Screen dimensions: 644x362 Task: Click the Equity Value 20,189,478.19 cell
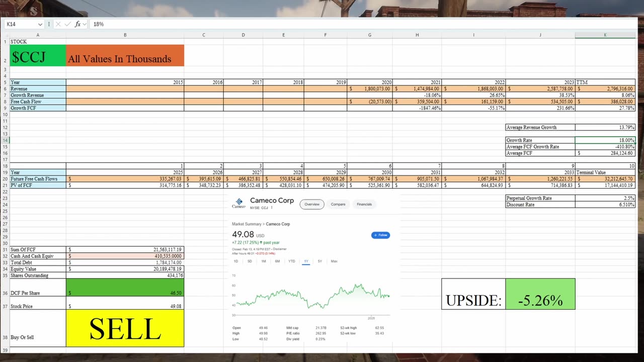(125, 269)
